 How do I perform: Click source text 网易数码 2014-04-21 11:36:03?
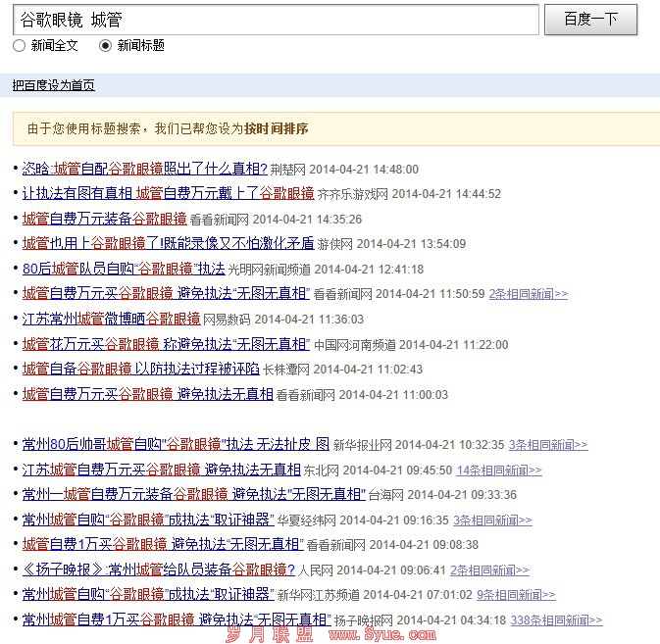click(x=283, y=320)
